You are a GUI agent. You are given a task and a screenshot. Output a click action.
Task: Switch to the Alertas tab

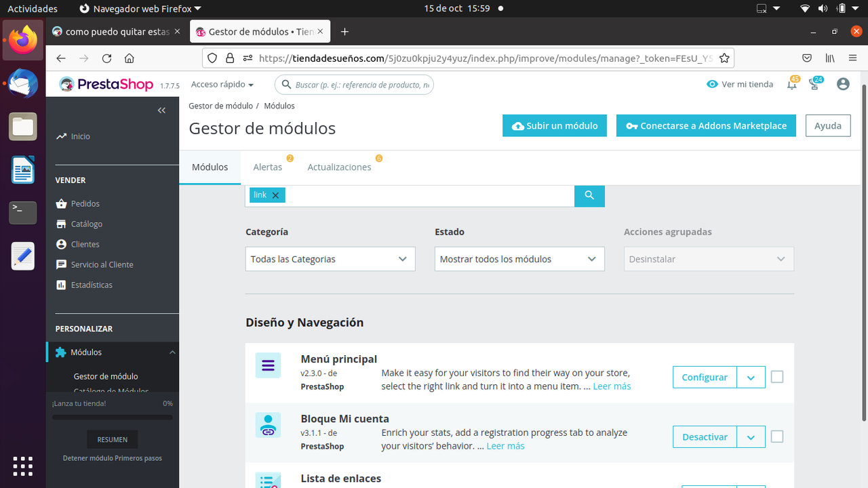point(268,167)
